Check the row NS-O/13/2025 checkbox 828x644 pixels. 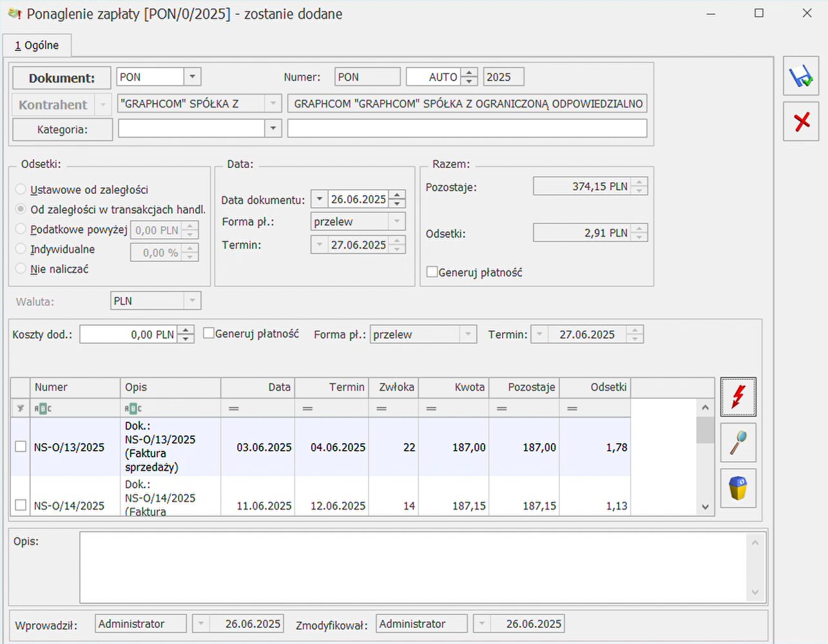point(21,447)
